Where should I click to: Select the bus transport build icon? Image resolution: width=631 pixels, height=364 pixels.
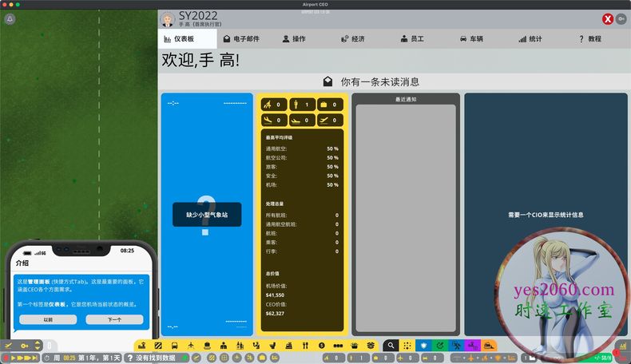click(176, 346)
